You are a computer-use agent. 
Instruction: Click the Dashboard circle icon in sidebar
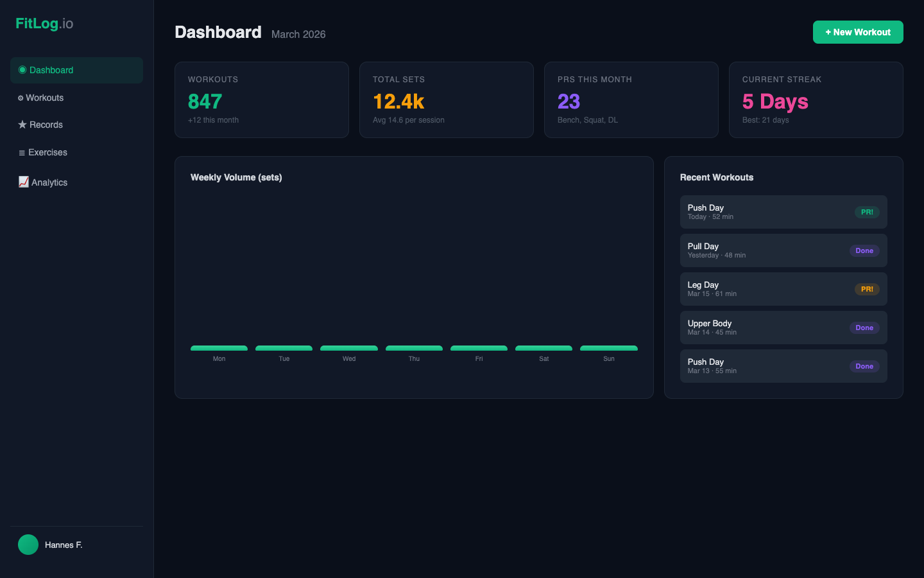coord(22,70)
